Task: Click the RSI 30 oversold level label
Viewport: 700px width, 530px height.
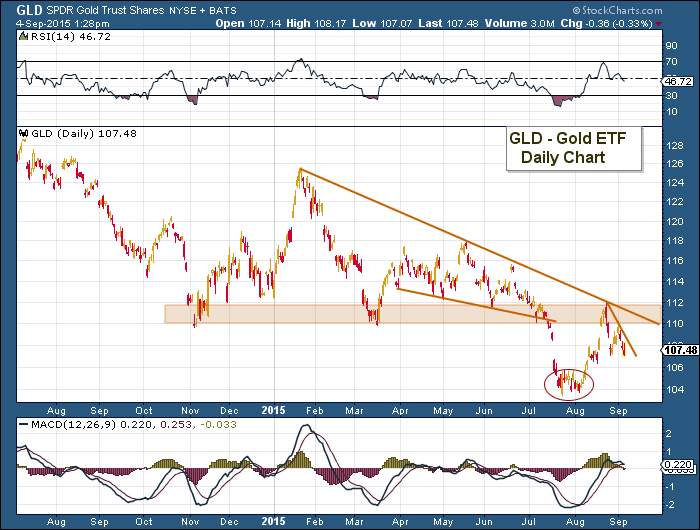Action: 671,96
